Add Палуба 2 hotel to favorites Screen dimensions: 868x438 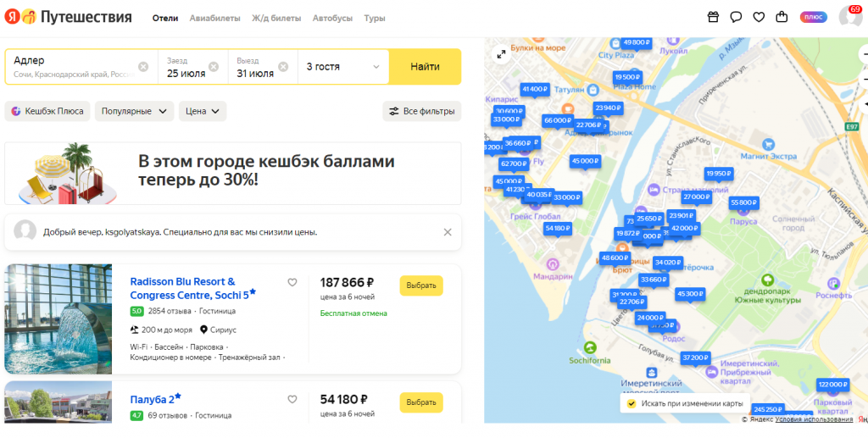click(x=292, y=399)
